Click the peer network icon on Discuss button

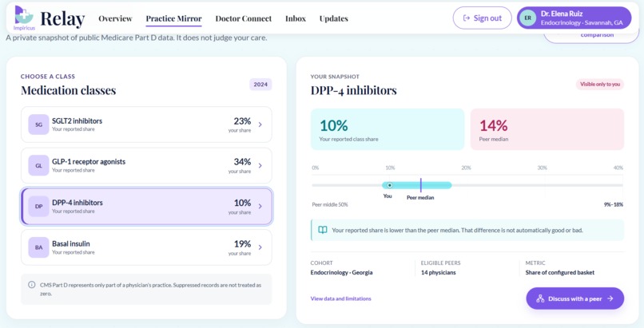pyautogui.click(x=540, y=299)
